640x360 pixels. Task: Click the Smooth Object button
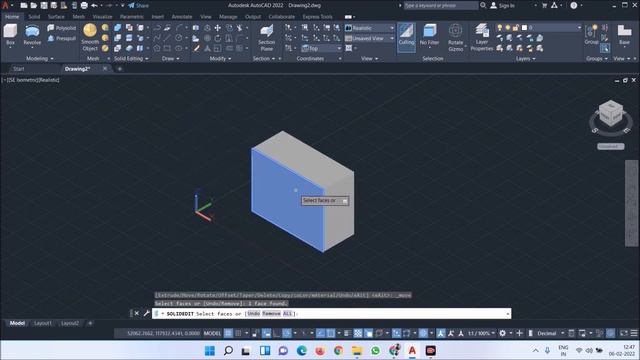pos(90,38)
